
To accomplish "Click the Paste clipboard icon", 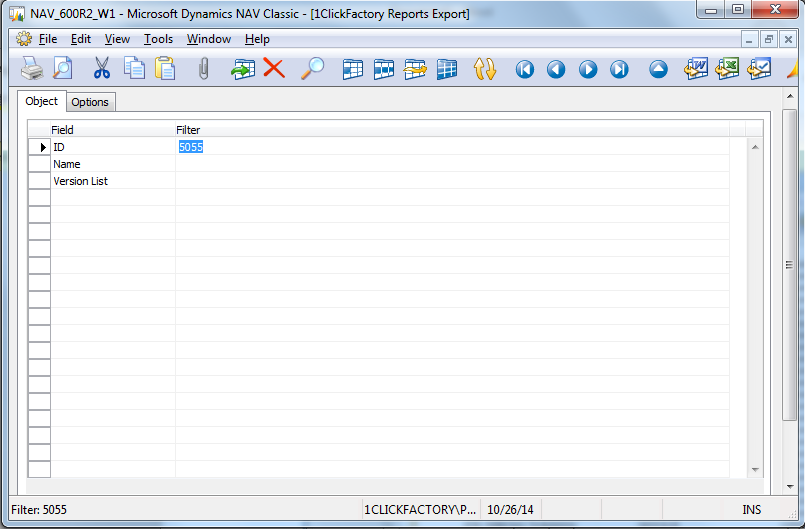I will (x=165, y=69).
